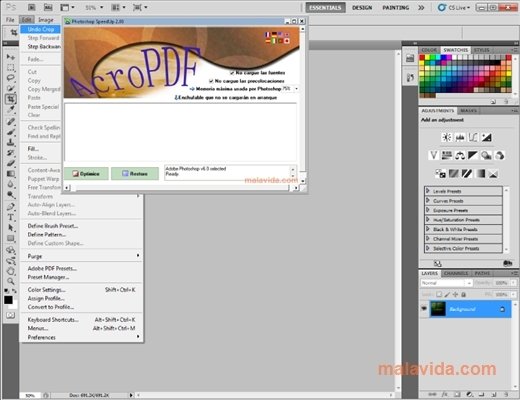
Task: Select the Blur tool
Action: coord(10,184)
